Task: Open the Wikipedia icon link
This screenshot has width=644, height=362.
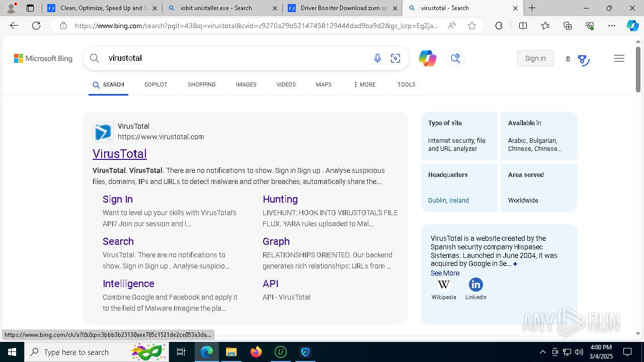Action: click(444, 285)
